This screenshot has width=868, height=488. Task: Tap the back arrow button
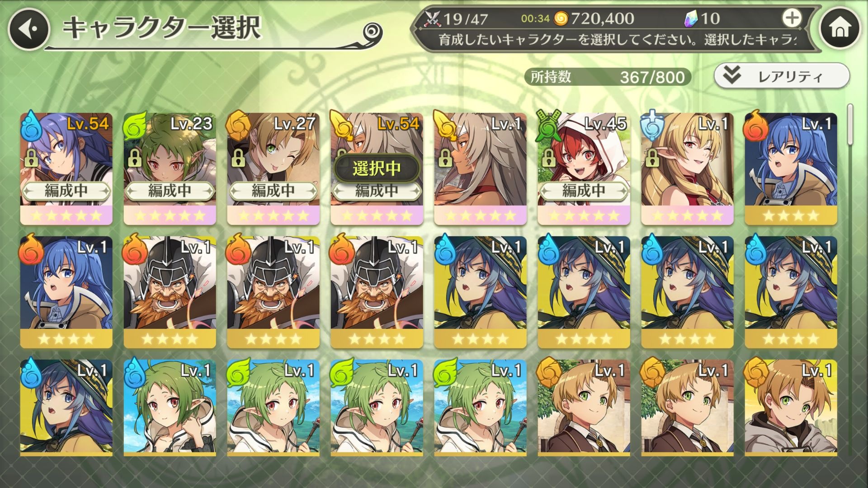28,29
